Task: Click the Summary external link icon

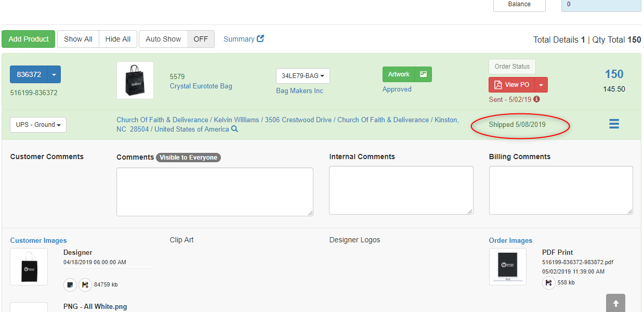Action: 260,38
